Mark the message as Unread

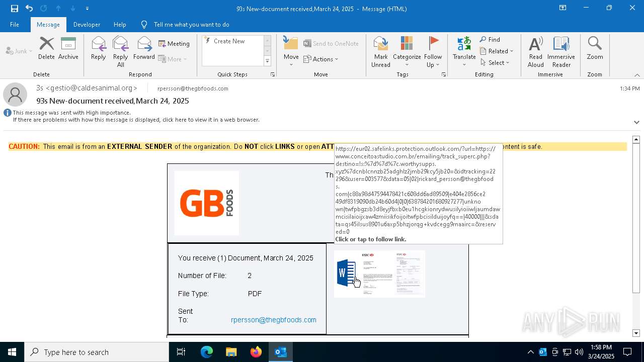[381, 52]
